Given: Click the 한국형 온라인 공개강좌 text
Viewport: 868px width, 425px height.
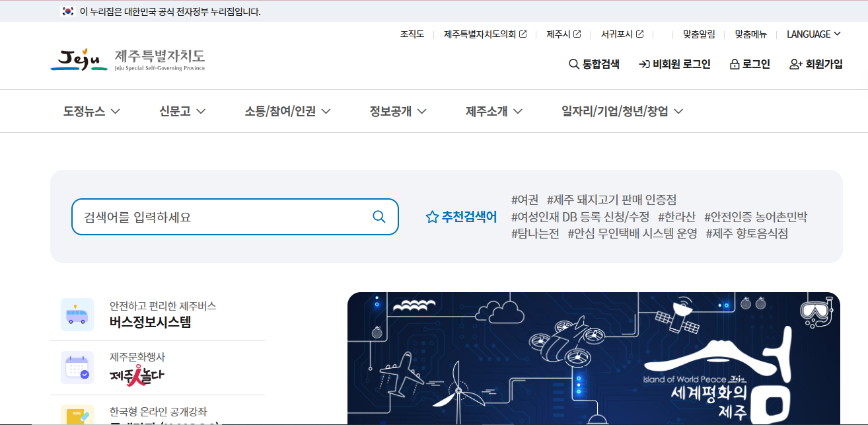Looking at the screenshot, I should (158, 412).
